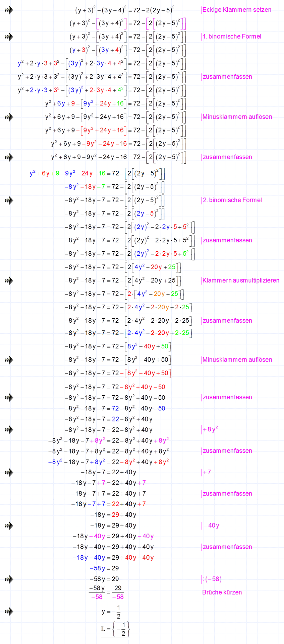Screen dimensions: 284x644
Task: Click the 'Brüche kürzen' annotation
Action: pos(221,592)
